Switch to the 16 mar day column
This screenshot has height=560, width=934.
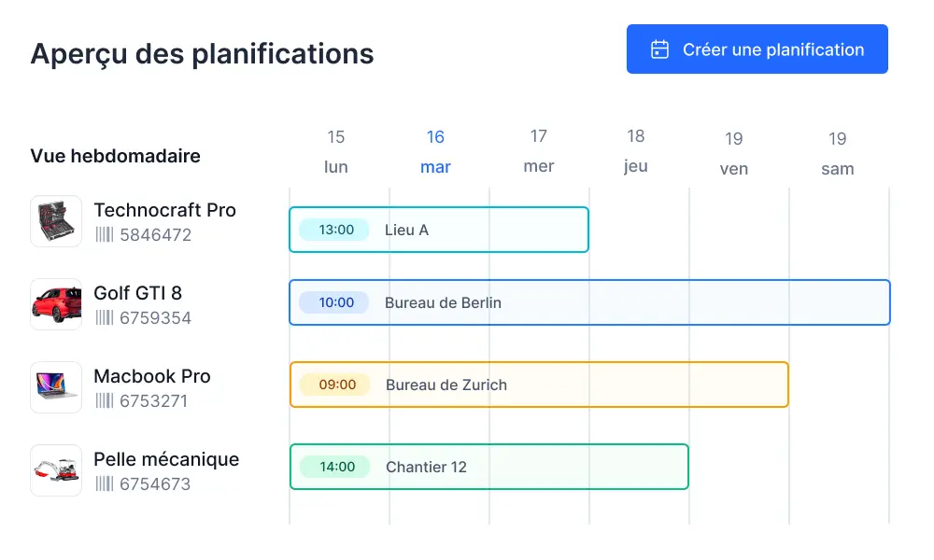[435, 149]
